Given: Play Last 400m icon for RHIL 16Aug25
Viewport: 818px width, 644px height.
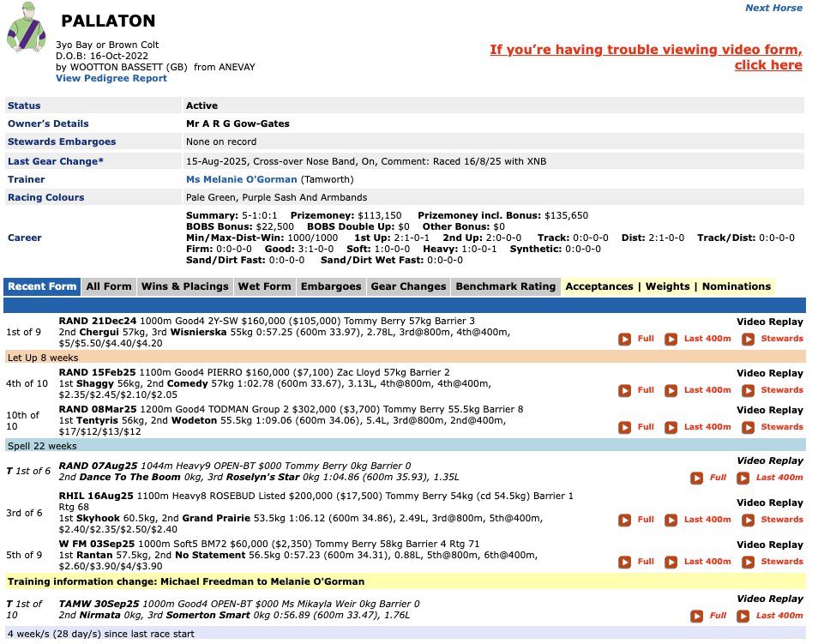Looking at the screenshot, I should click(x=671, y=520).
